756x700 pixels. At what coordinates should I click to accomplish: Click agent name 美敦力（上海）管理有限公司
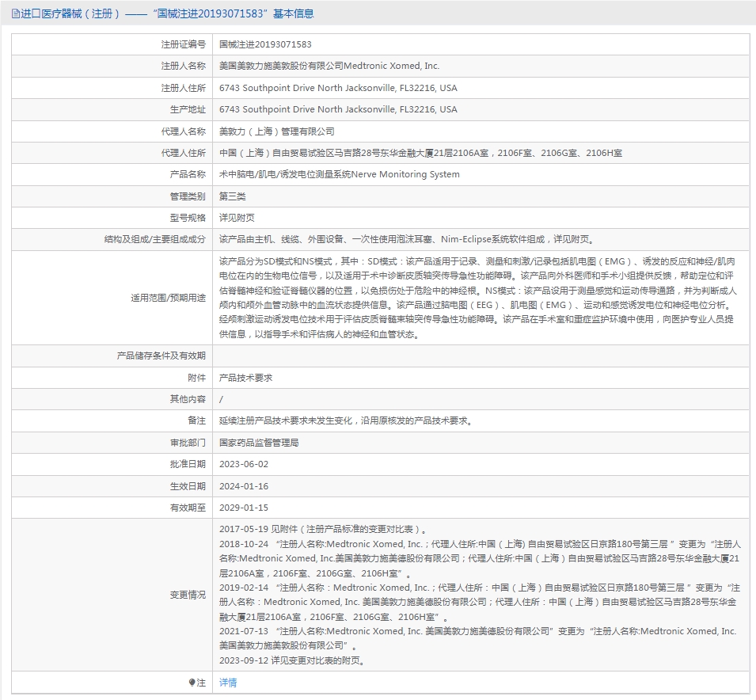coord(277,131)
